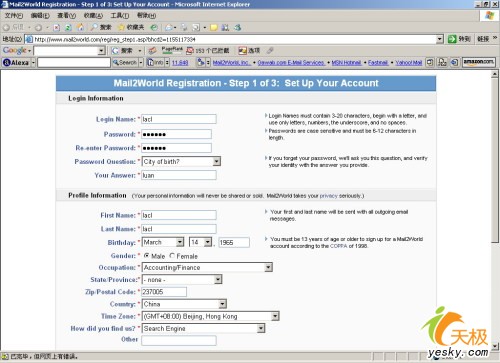Click the Your Answer input field
This screenshot has height=363, width=500.
tap(179, 175)
